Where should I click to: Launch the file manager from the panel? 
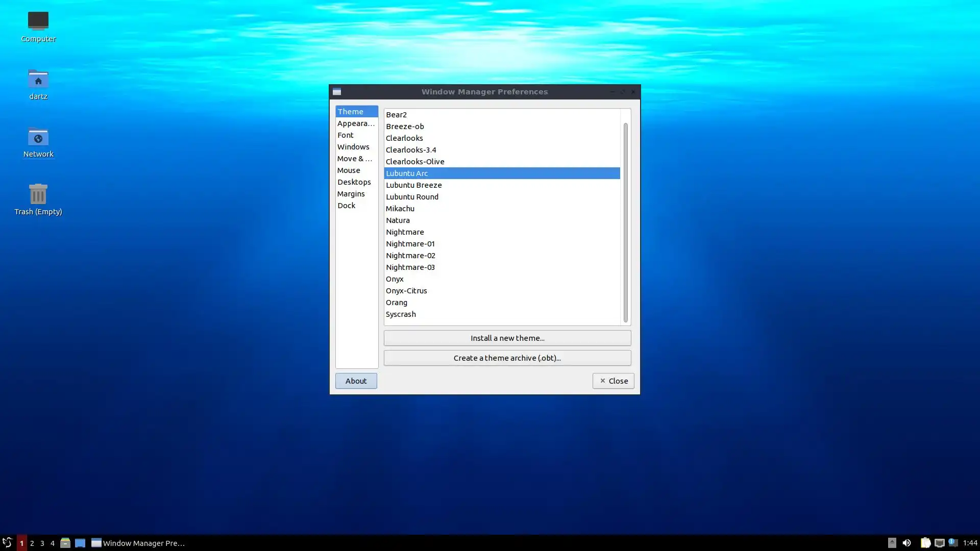pos(65,543)
